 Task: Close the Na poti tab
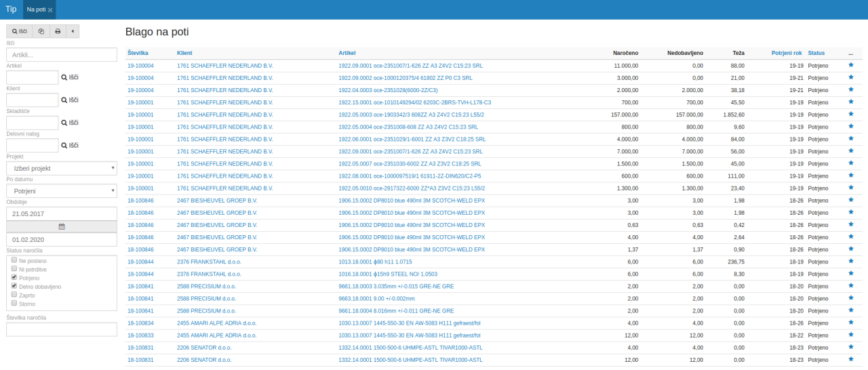tap(50, 10)
